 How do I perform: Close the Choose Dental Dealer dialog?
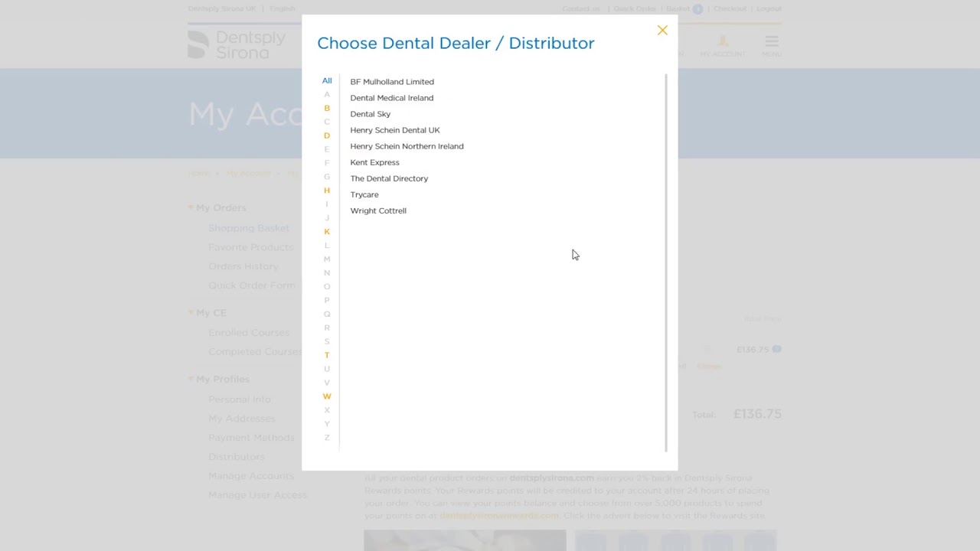(x=662, y=31)
